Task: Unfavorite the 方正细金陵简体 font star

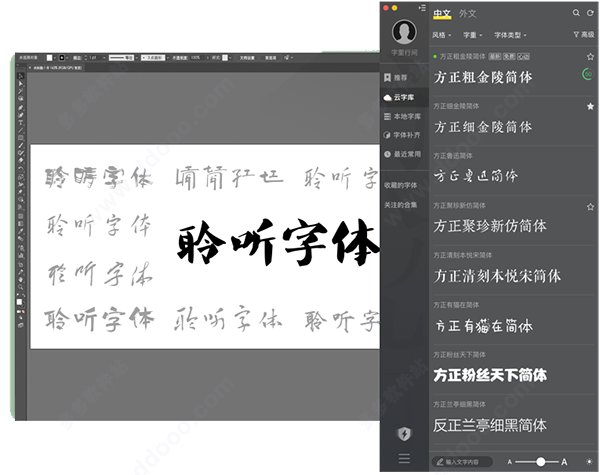Action: coord(590,106)
